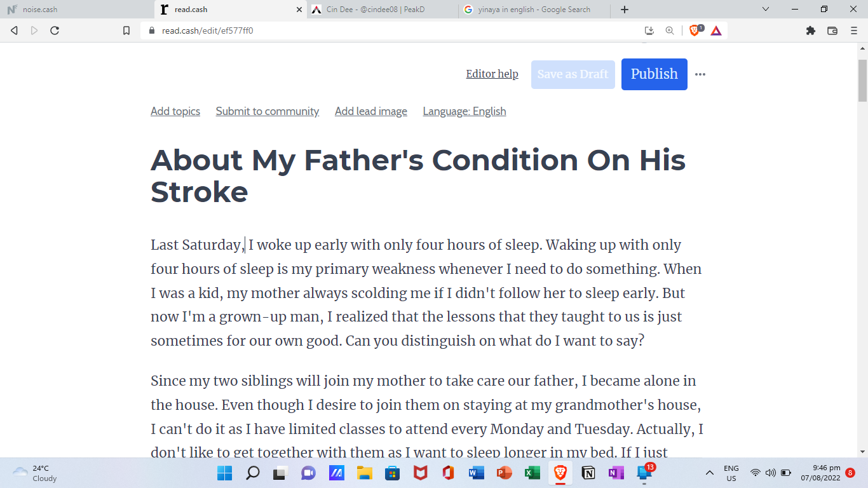The height and width of the screenshot is (488, 868).
Task: Click the Add topics link
Action: (x=175, y=111)
